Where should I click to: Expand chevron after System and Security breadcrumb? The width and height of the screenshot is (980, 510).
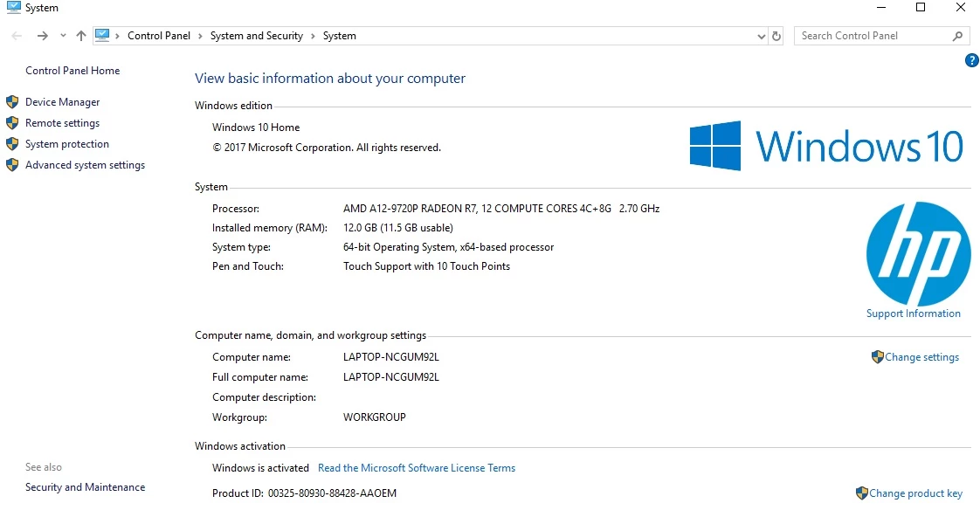pos(313,37)
